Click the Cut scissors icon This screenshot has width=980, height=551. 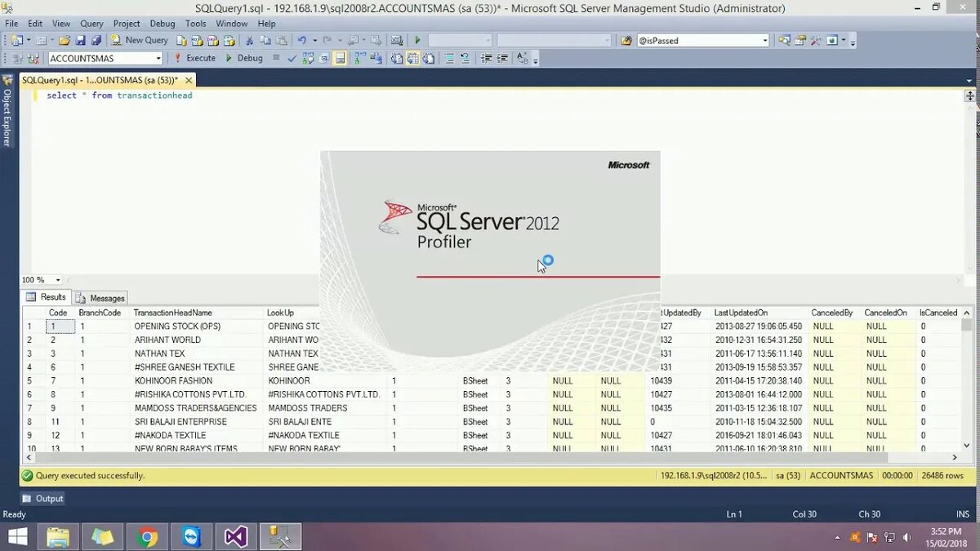(249, 40)
